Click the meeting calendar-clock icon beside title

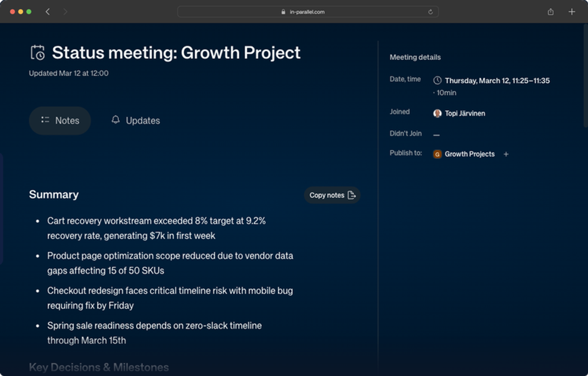point(38,52)
